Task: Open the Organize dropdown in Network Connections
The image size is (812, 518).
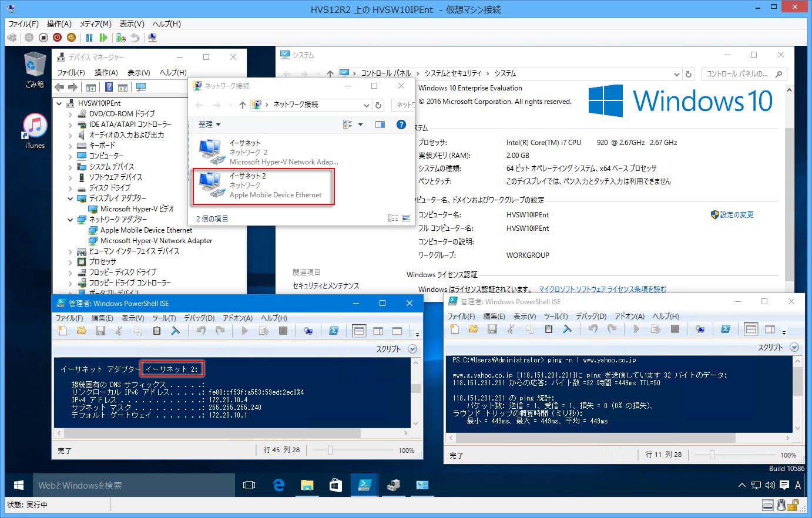Action: click(x=210, y=125)
